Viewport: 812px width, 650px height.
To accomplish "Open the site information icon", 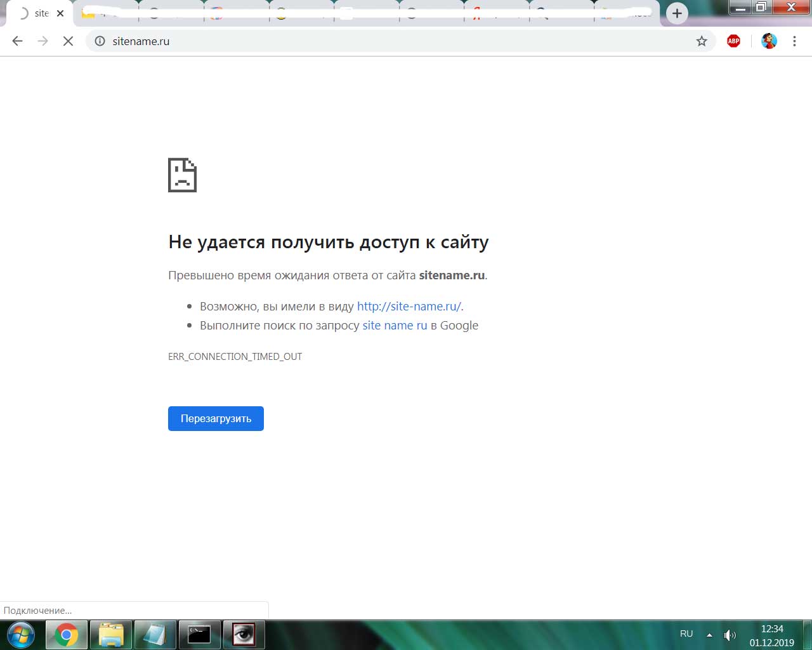I will coord(100,41).
